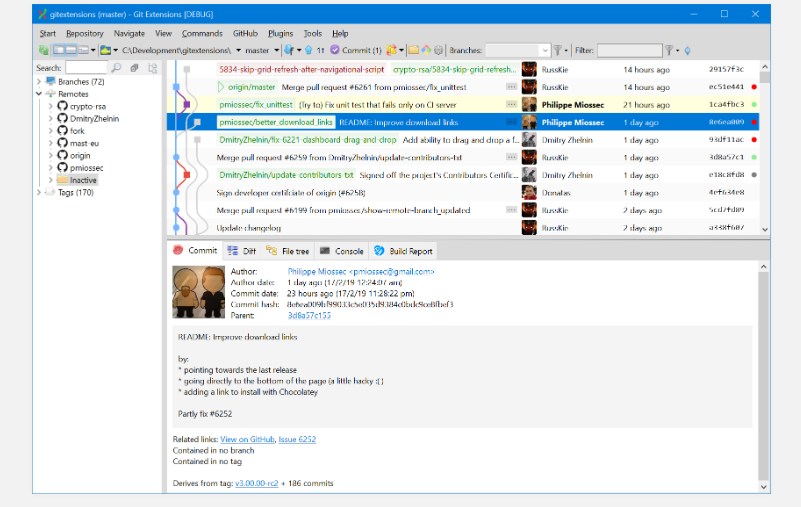This screenshot has height=507, width=801.
Task: Expand the Tags (170) tree node
Action: click(39, 192)
